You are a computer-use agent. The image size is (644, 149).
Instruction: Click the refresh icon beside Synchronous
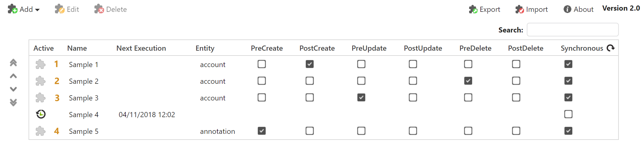coord(611,48)
